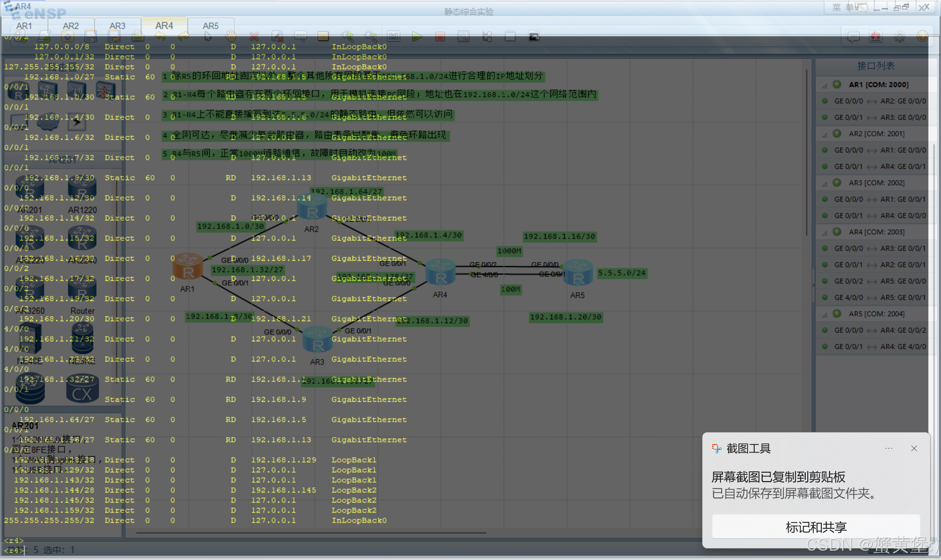Collapse the AR4 [COM: 2003] interface group
The width and height of the screenshot is (941, 560).
point(825,233)
